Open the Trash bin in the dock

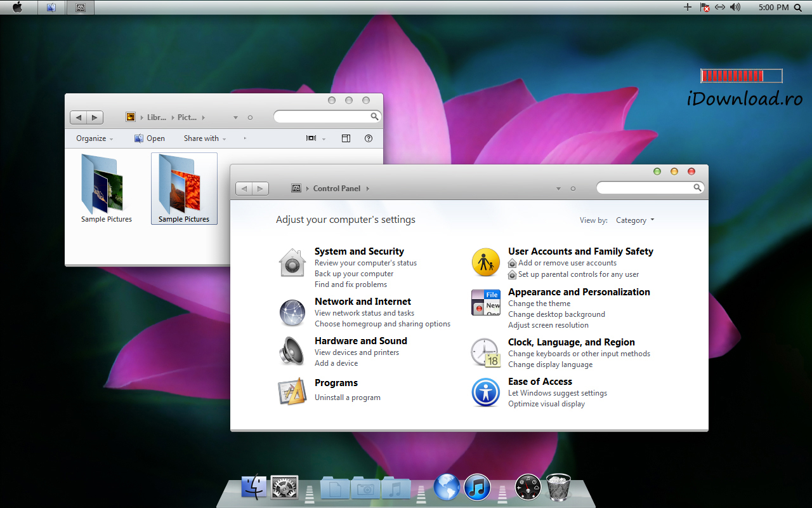point(558,487)
